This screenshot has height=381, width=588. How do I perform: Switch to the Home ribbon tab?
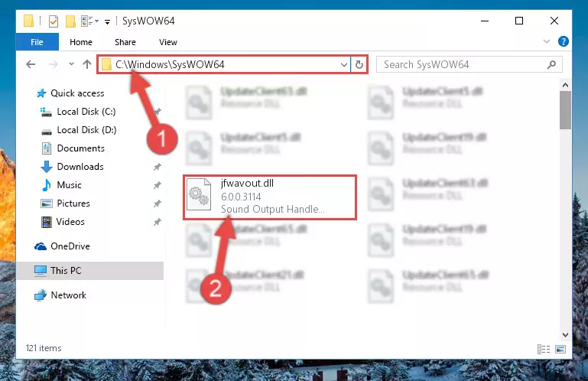click(x=81, y=42)
